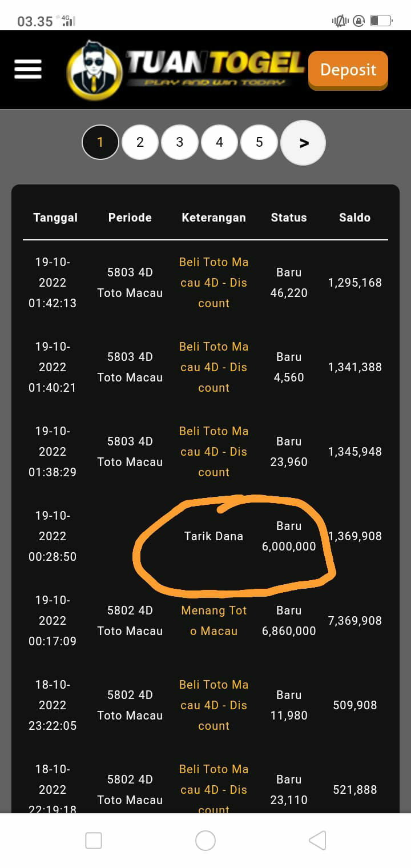Viewport: 411px width, 868px height.
Task: Tap the Tuan Togel mascot logo
Action: (x=94, y=70)
